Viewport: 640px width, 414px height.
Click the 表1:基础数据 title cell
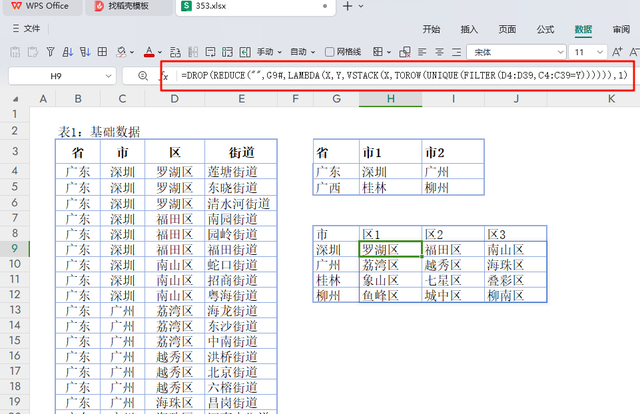99,132
